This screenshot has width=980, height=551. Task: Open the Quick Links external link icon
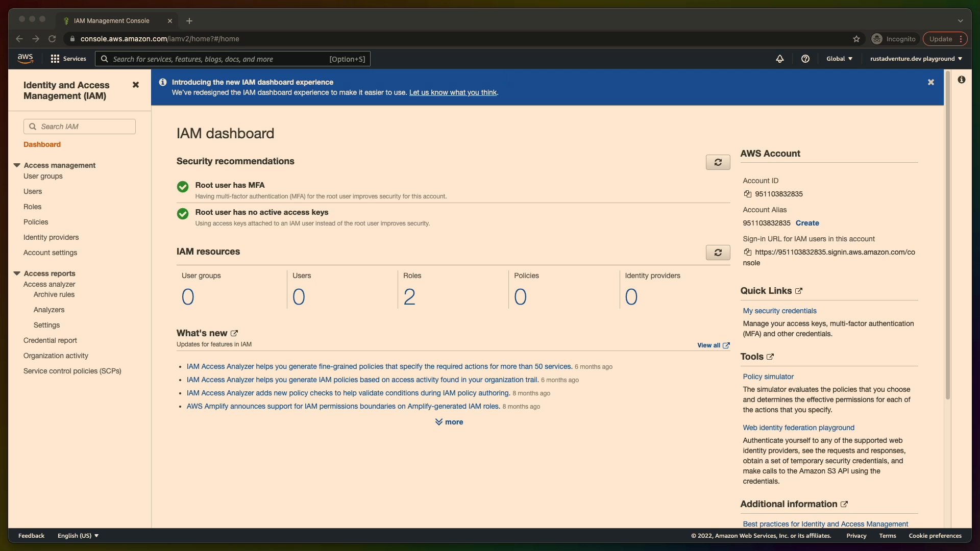point(798,291)
